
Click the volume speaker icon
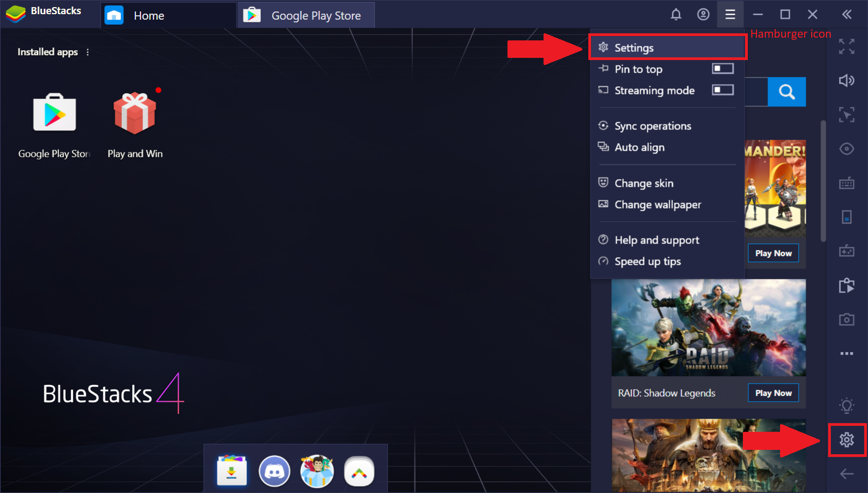pos(846,81)
